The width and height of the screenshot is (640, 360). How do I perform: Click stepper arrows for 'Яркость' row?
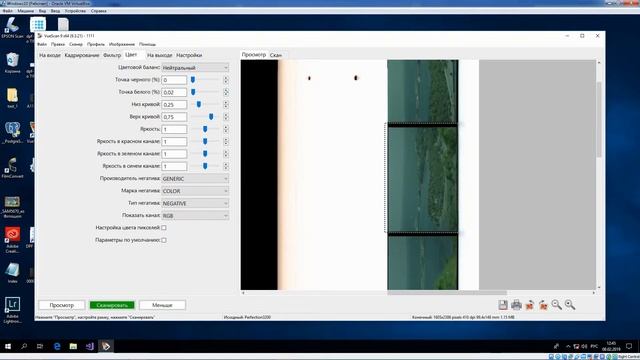pyautogui.click(x=226, y=129)
